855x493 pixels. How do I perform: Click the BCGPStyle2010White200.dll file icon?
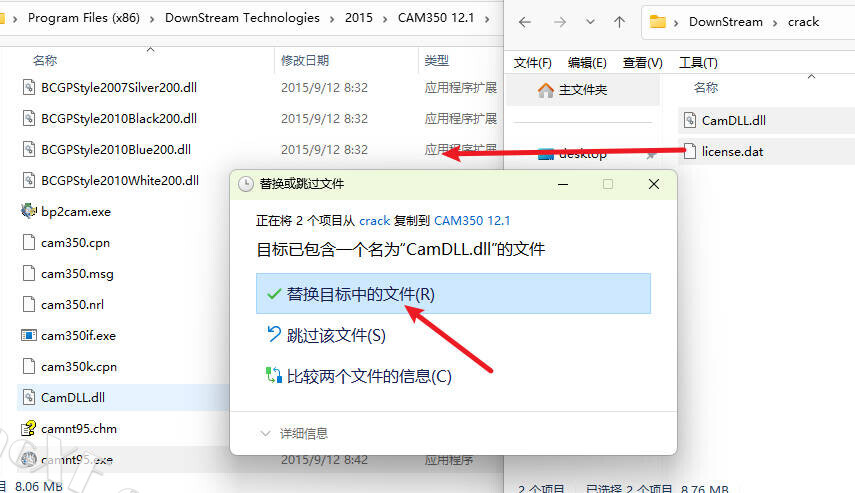pos(29,181)
